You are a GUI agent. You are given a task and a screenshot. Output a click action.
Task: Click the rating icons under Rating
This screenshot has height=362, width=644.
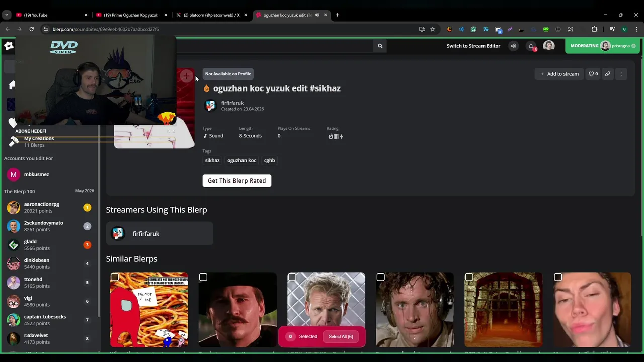coord(336,136)
